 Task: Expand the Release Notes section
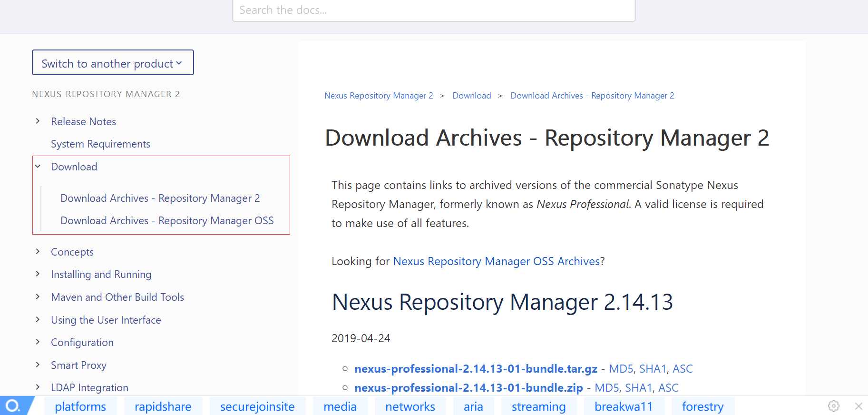38,121
